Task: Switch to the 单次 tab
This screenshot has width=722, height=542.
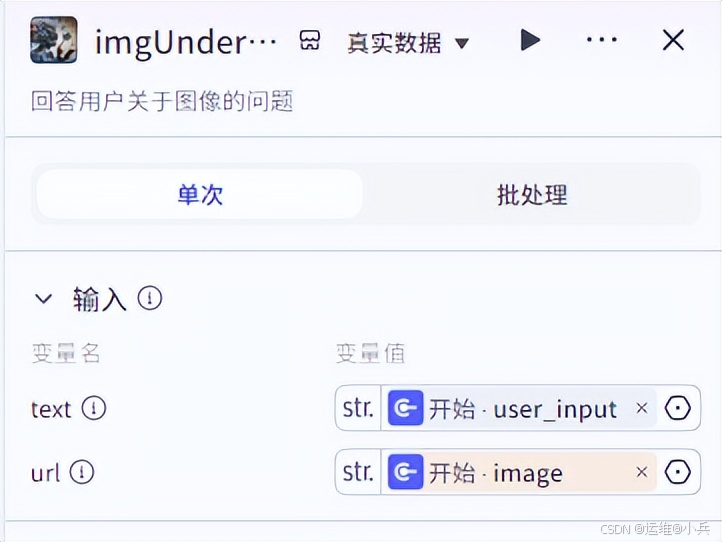Action: point(200,194)
